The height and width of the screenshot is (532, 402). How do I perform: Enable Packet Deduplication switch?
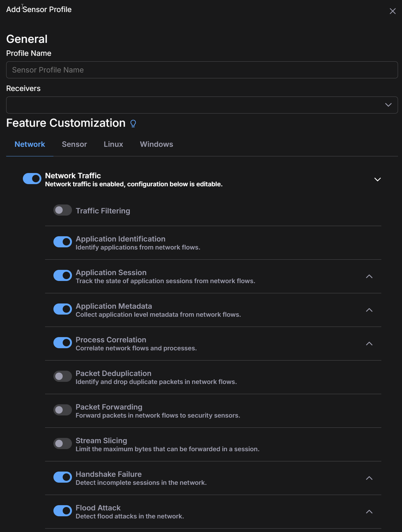[x=63, y=377]
